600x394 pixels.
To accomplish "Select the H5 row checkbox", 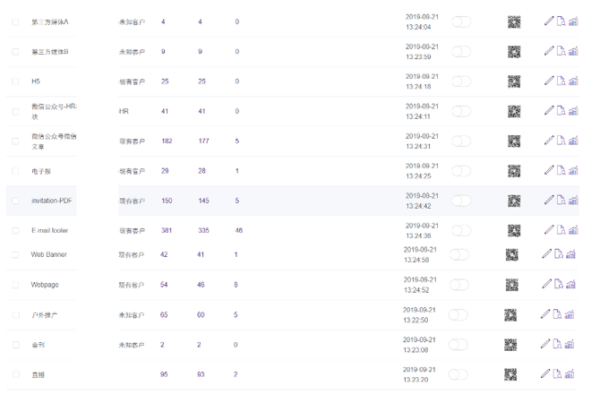I will [15, 81].
